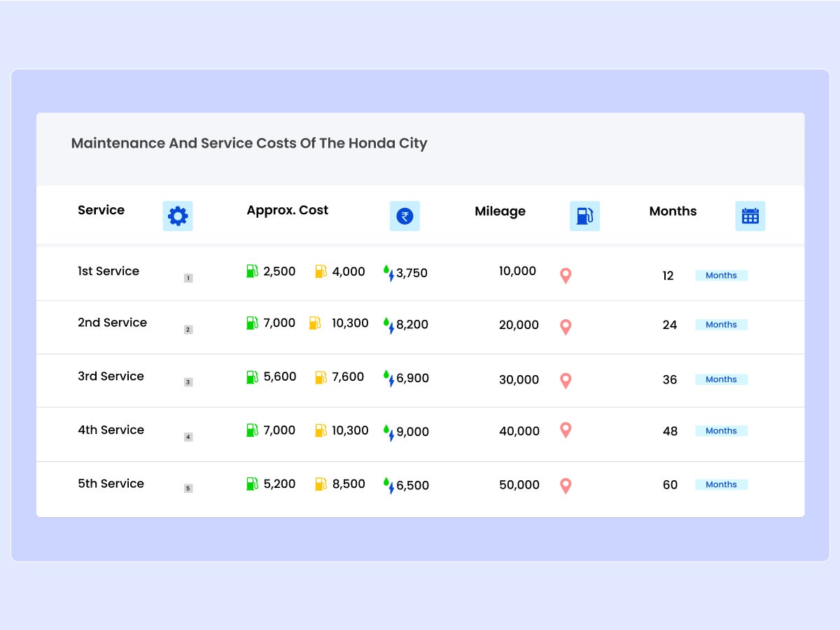Click the location pin for 50,000 mileage

tap(565, 486)
